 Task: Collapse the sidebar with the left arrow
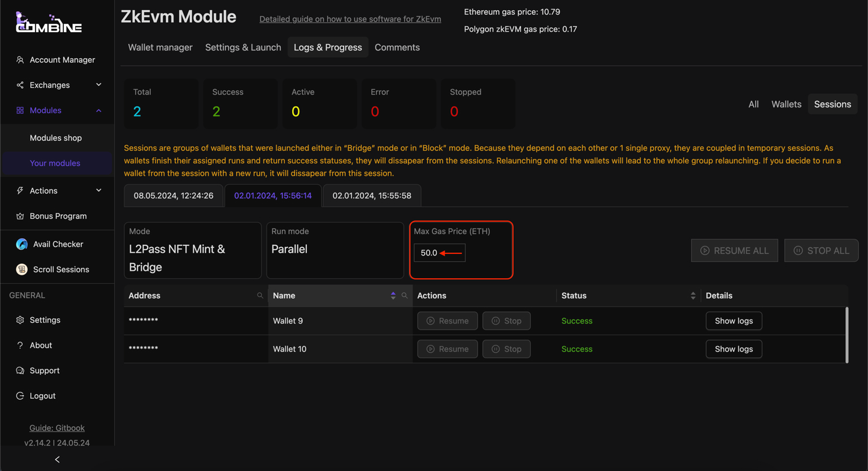point(57,460)
